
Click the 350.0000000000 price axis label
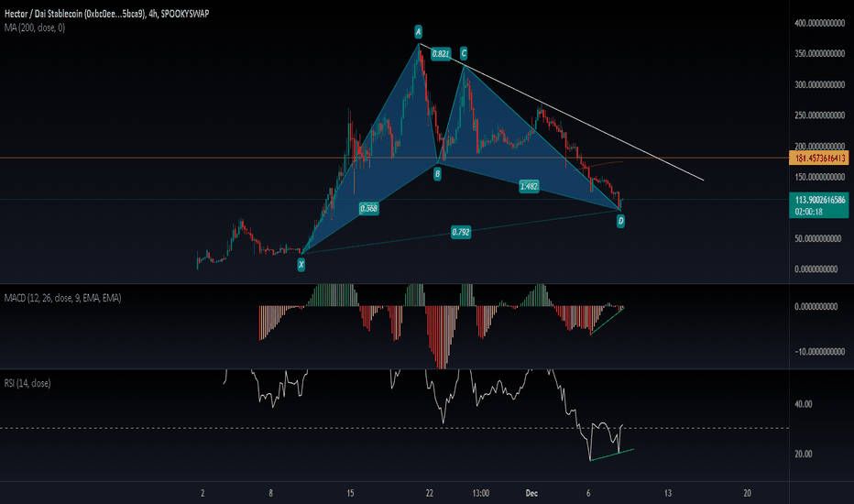pos(820,53)
